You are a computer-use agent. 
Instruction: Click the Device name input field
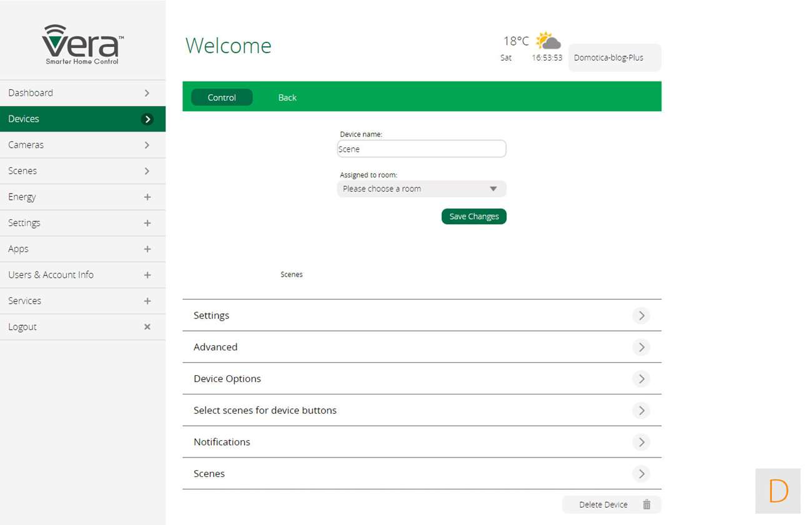(421, 149)
